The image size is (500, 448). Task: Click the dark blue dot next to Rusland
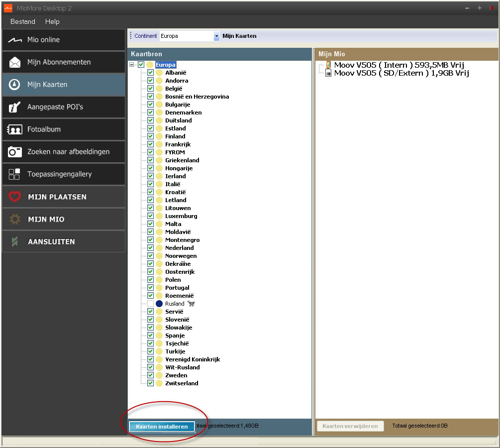click(x=159, y=304)
